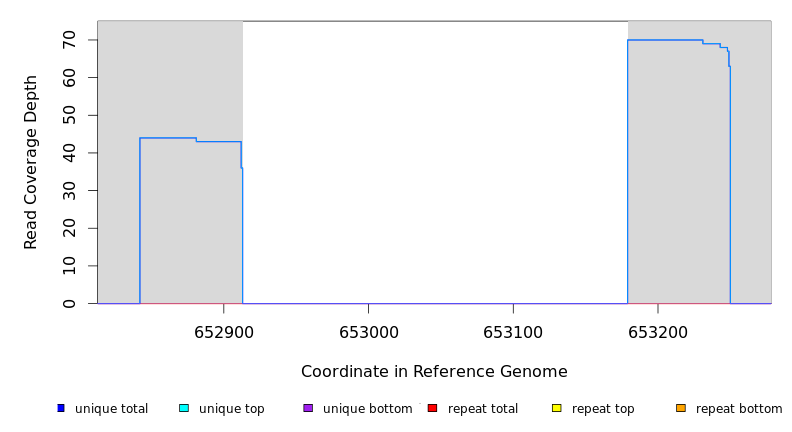
Task: Click the yellow 'repeat top' legend swatch
Action: (556, 408)
